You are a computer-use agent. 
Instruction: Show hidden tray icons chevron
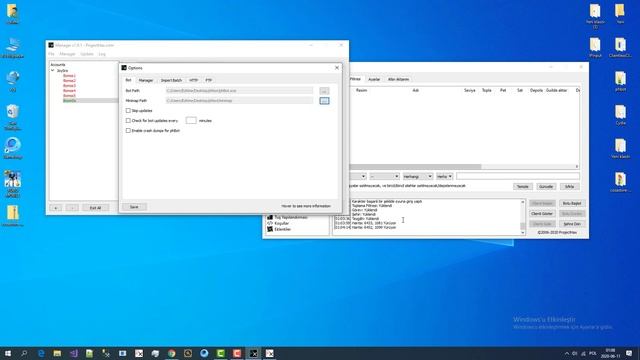[x=567, y=353]
